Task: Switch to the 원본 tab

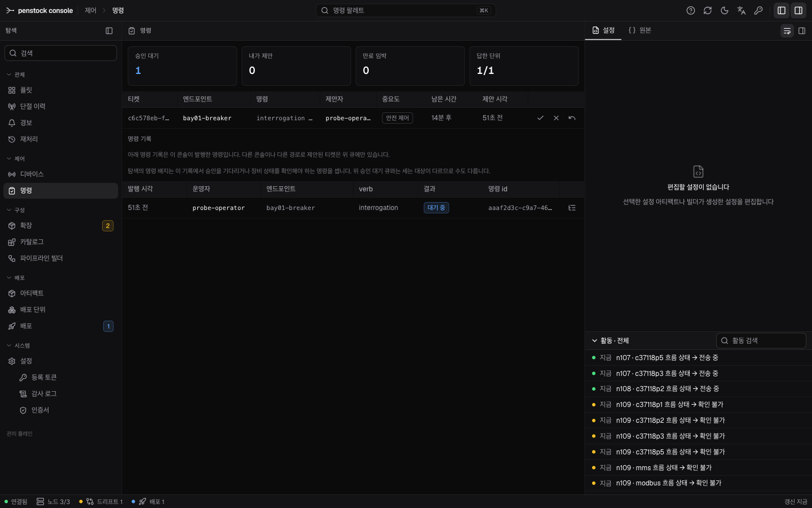Action: [x=640, y=30]
